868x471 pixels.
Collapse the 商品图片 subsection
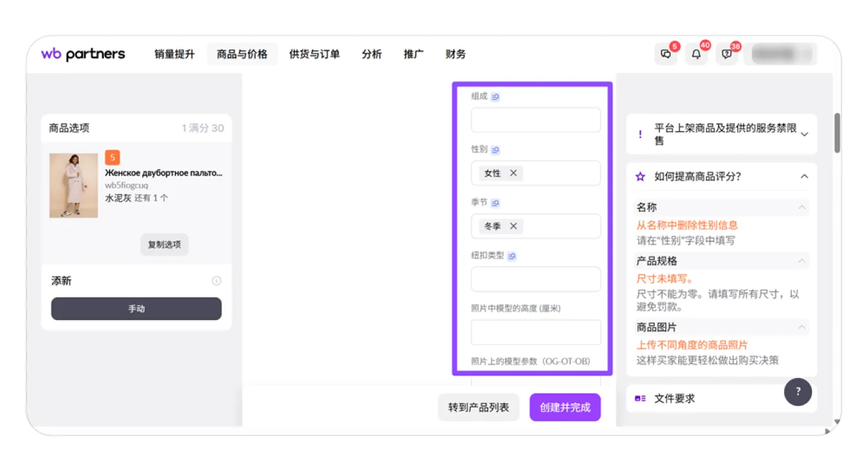pos(801,327)
